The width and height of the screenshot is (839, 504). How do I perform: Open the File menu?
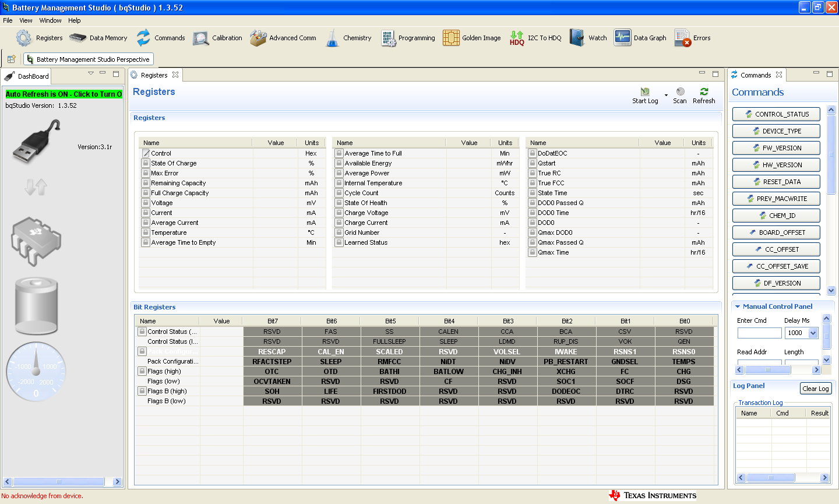(8, 20)
